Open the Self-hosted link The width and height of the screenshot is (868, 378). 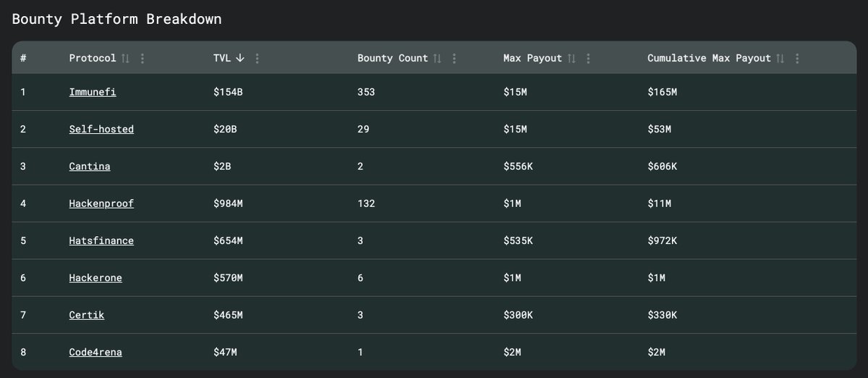pos(101,129)
